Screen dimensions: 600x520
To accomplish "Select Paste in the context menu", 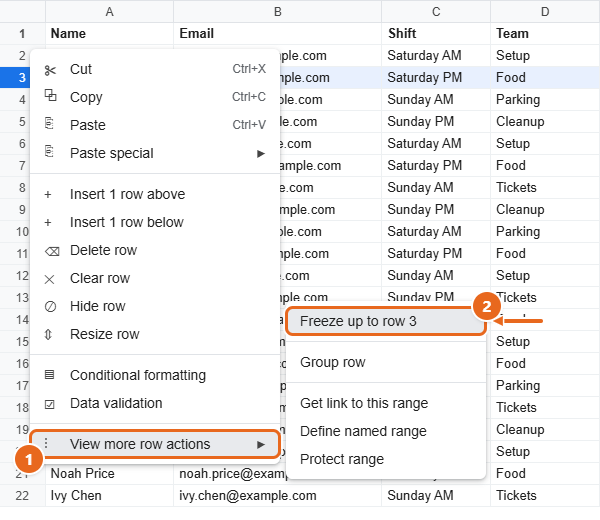I will coord(155,125).
